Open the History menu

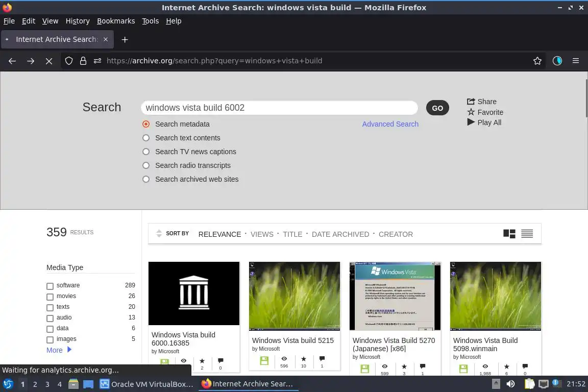[78, 21]
